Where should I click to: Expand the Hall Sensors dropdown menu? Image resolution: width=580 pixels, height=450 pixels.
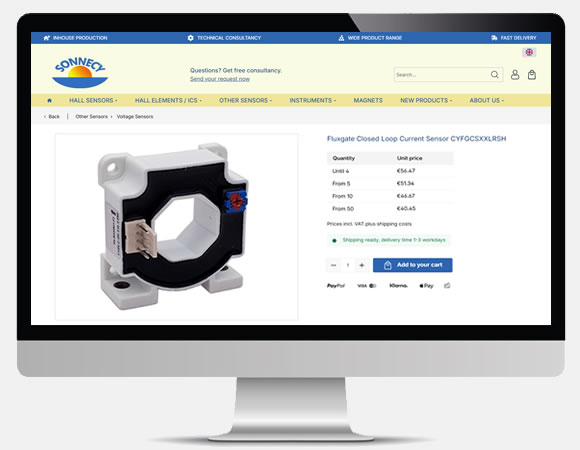pos(93,101)
